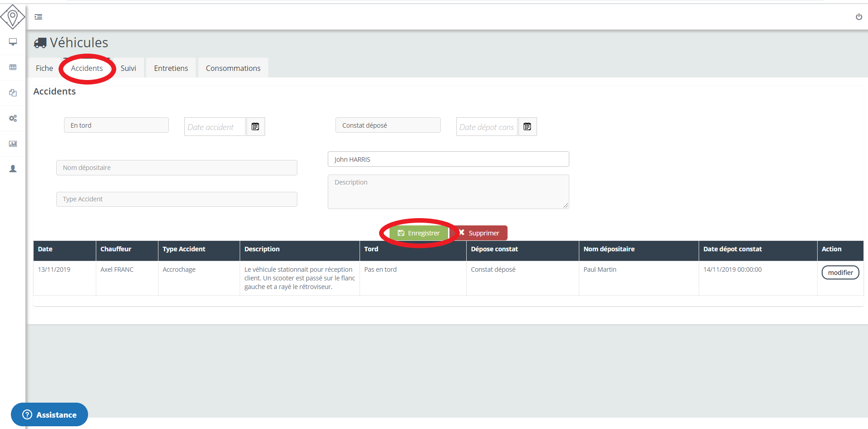Click the location pin logo icon
Viewport: 868px width, 429px height.
click(13, 17)
